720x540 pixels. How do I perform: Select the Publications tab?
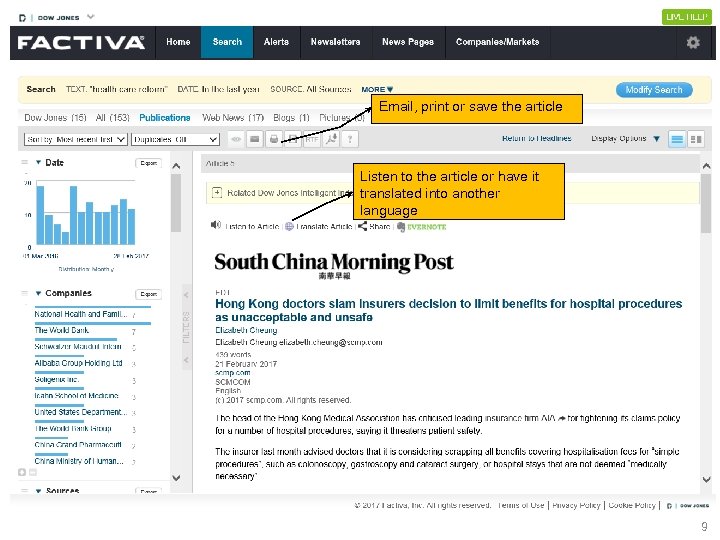point(165,118)
